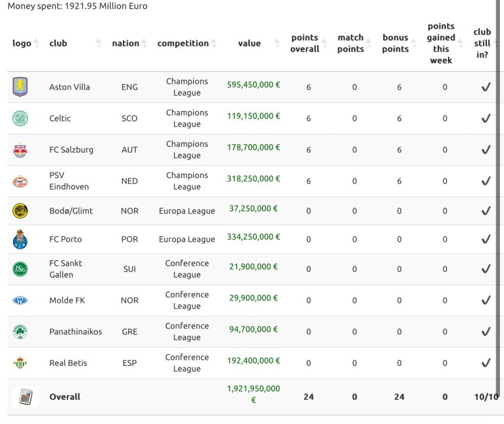The width and height of the screenshot is (504, 424).
Task: Click the FC Porto crest icon
Action: [x=20, y=240]
